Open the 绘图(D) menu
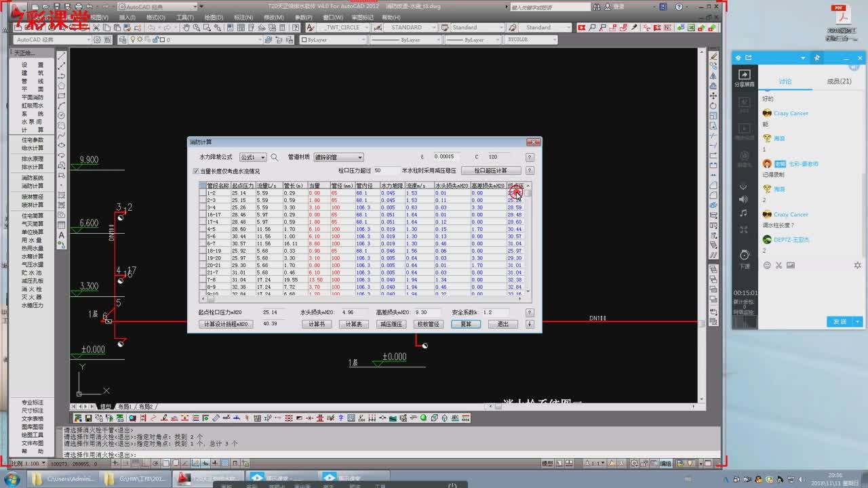Screen dimensions: 868x488 click(213, 18)
